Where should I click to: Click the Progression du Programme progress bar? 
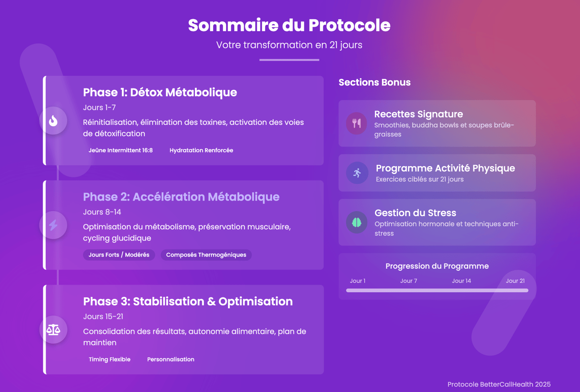click(437, 290)
